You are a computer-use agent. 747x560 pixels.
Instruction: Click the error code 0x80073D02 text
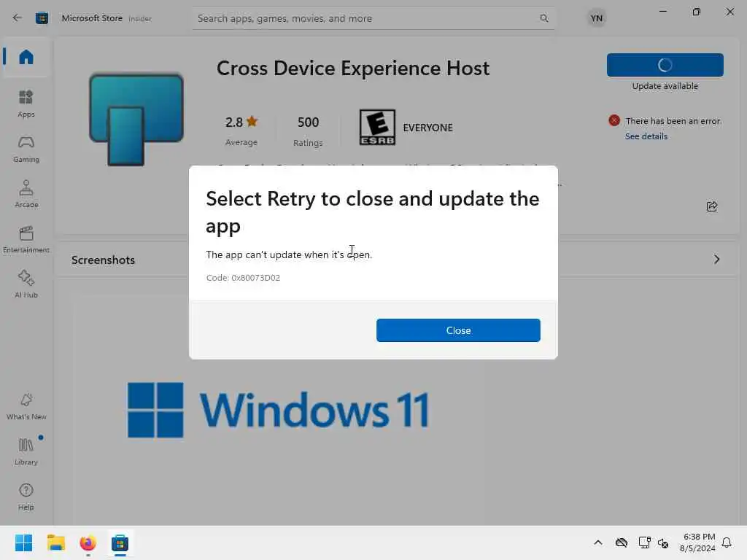point(243,278)
